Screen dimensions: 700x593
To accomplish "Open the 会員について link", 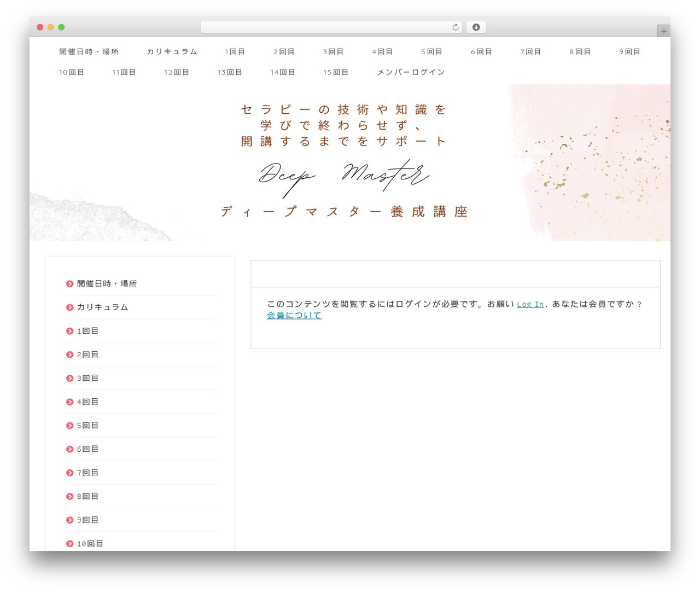I will coord(294,315).
